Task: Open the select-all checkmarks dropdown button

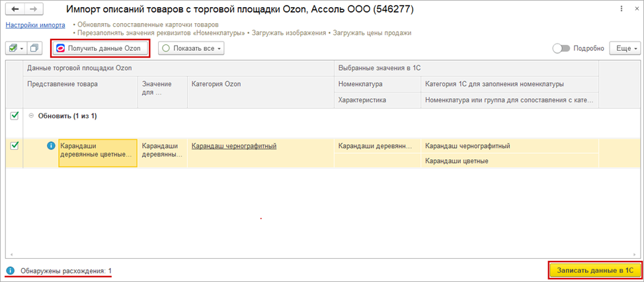Action: [x=15, y=48]
